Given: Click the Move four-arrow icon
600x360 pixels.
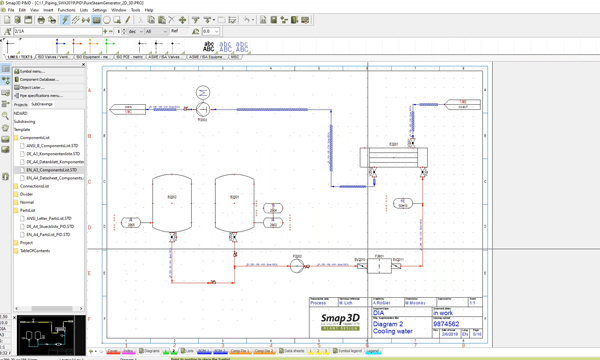Looking at the screenshot, I should 183,20.
